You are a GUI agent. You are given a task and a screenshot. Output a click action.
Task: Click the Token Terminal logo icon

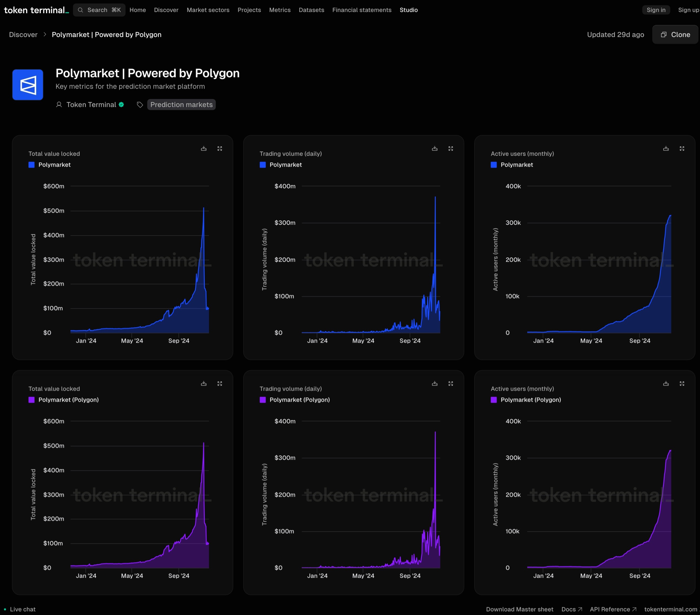[36, 9]
